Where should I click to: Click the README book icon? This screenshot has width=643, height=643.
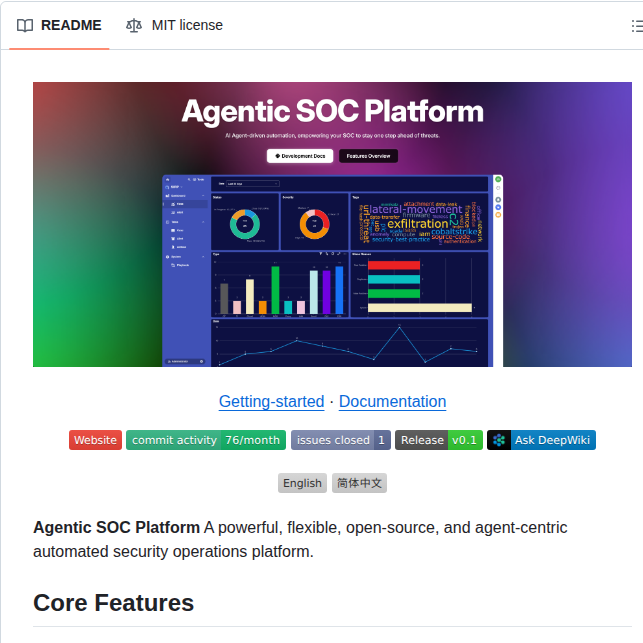pos(25,25)
